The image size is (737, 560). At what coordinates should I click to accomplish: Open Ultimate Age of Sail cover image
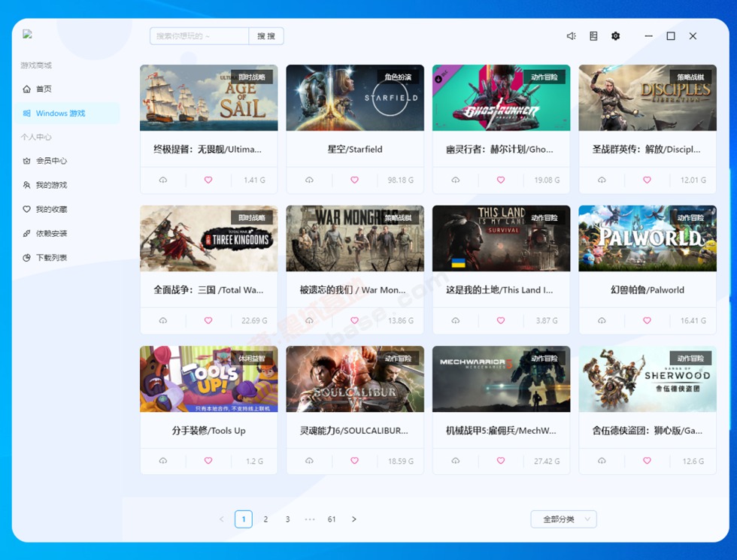pyautogui.click(x=209, y=98)
